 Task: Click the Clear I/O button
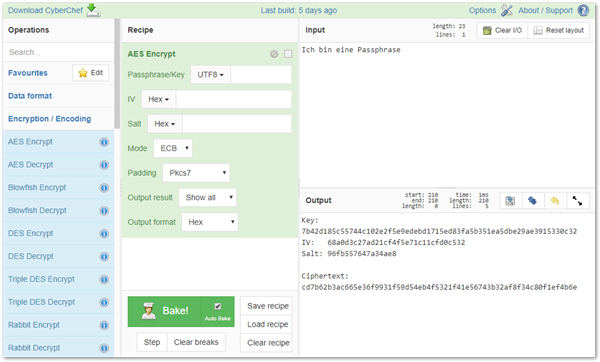click(x=502, y=30)
